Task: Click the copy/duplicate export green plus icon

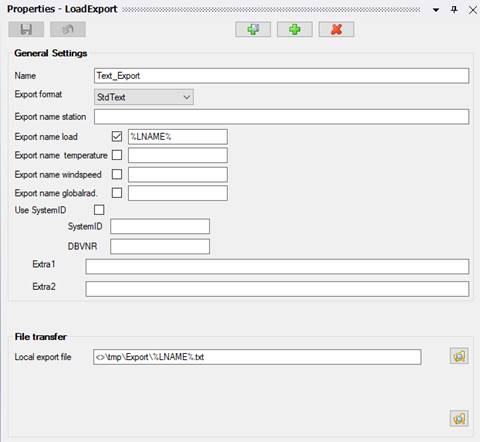Action: pyautogui.click(x=253, y=30)
